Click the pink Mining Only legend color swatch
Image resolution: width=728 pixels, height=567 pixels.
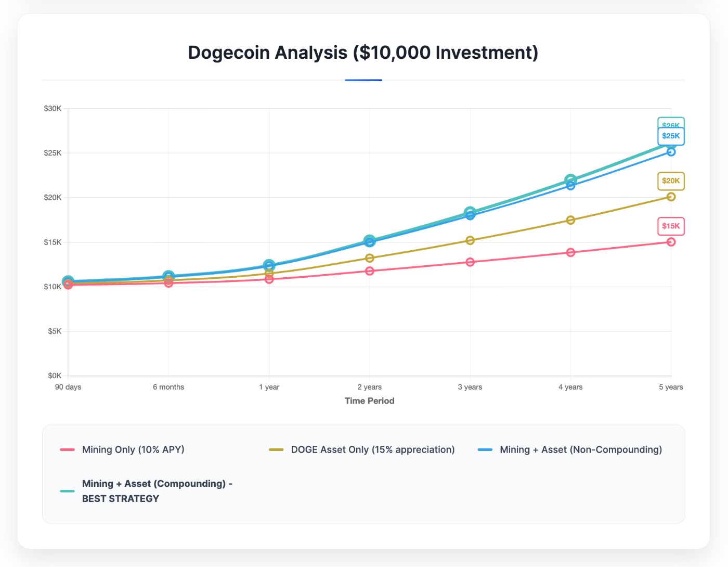[x=67, y=449]
